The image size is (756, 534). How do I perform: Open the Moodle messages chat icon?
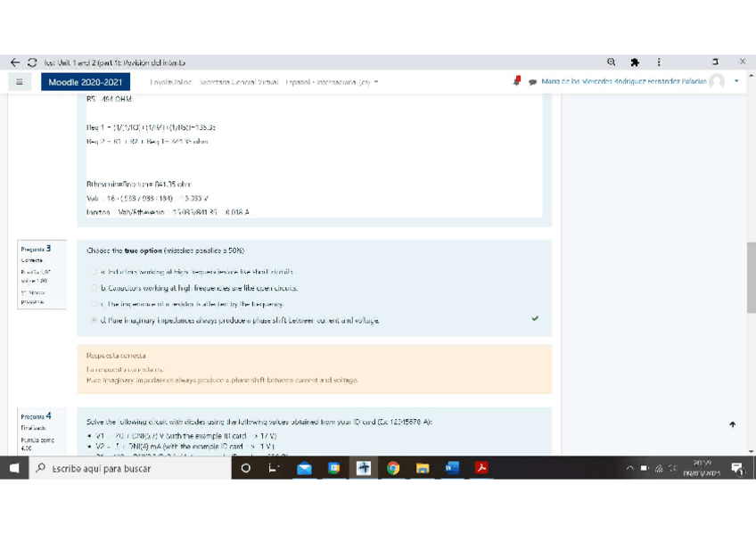click(x=534, y=81)
